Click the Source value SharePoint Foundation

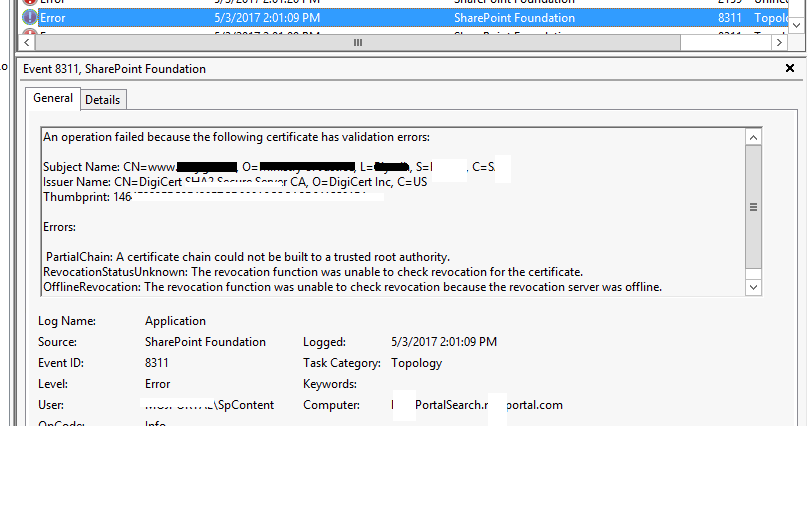[x=205, y=342]
